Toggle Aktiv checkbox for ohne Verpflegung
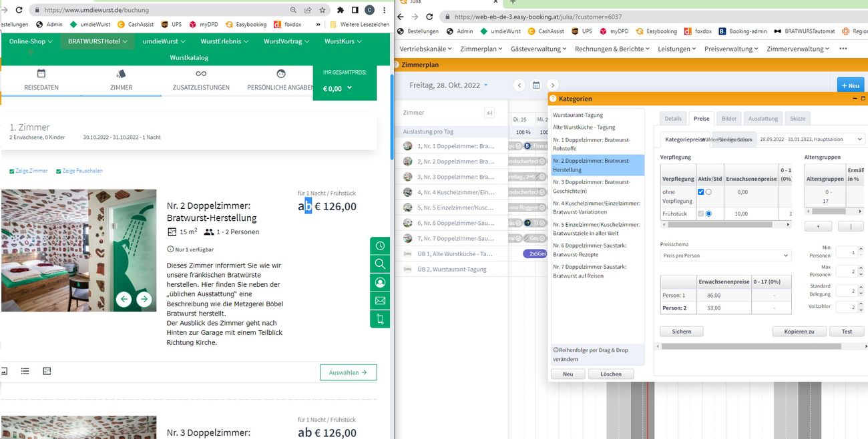This screenshot has width=868, height=439. (700, 192)
